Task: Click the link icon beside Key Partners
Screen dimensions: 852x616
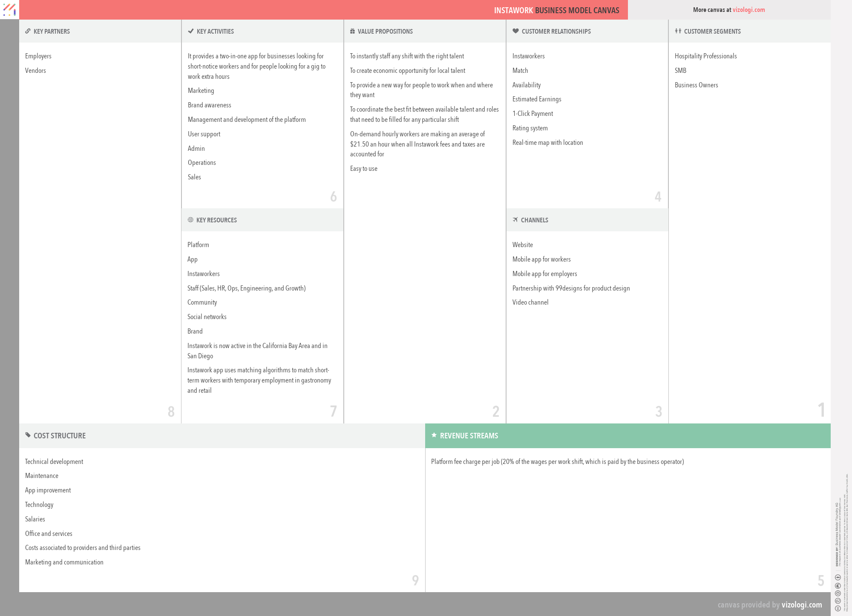Action: click(x=28, y=31)
